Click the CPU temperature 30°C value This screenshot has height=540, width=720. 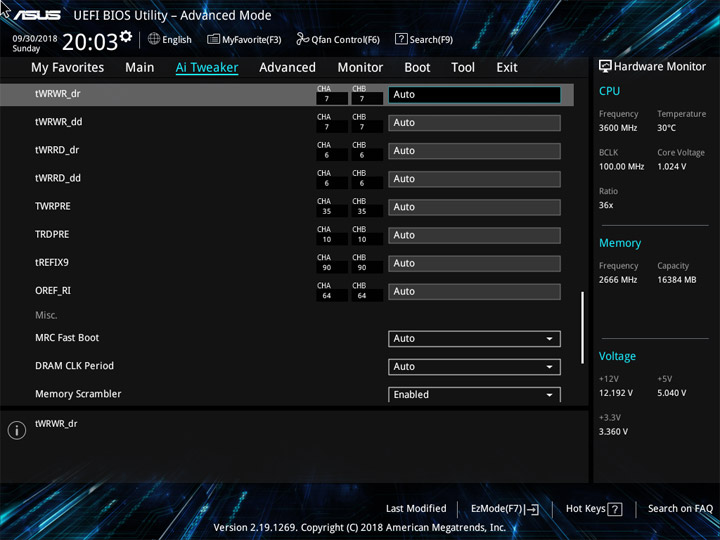click(666, 128)
